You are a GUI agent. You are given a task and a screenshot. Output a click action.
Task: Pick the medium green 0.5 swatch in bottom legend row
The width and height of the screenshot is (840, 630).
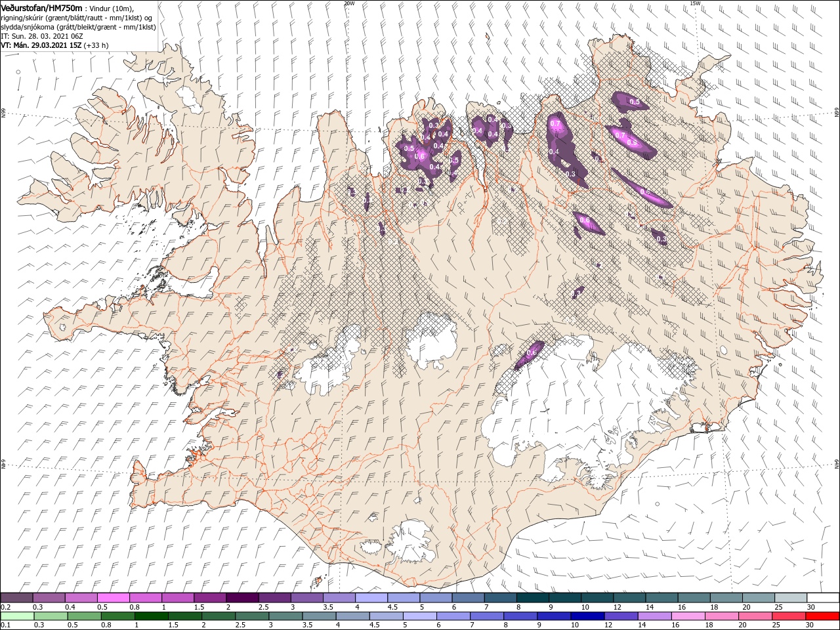click(x=84, y=616)
